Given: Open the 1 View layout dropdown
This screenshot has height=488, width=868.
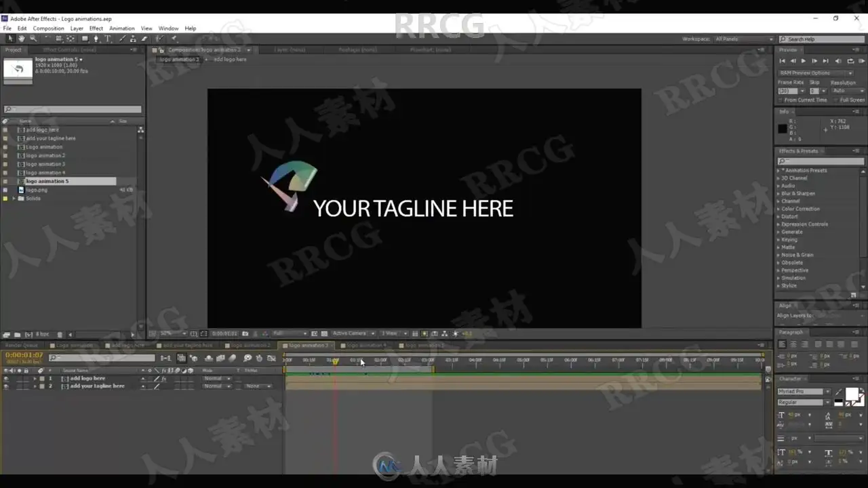Looking at the screenshot, I should pyautogui.click(x=393, y=333).
